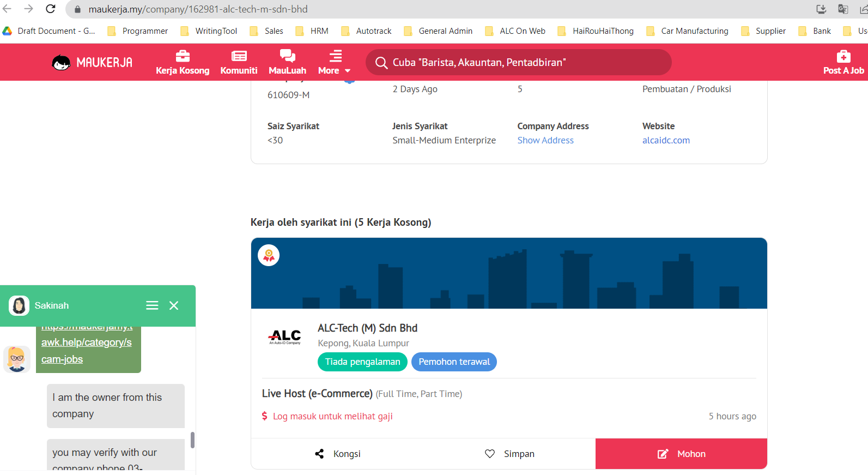Open the Bank bookmark folder
Image resolution: width=868 pixels, height=475 pixels.
click(815, 31)
